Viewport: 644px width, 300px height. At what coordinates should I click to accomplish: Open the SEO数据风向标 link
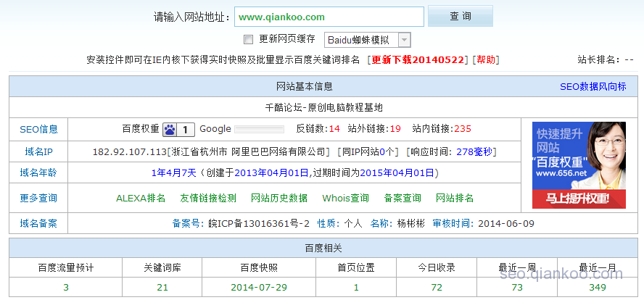pyautogui.click(x=593, y=86)
